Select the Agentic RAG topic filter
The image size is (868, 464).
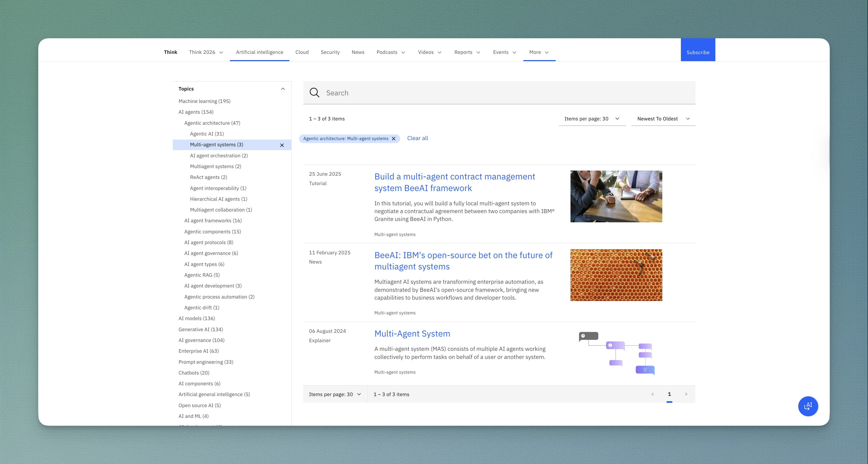[x=202, y=275]
